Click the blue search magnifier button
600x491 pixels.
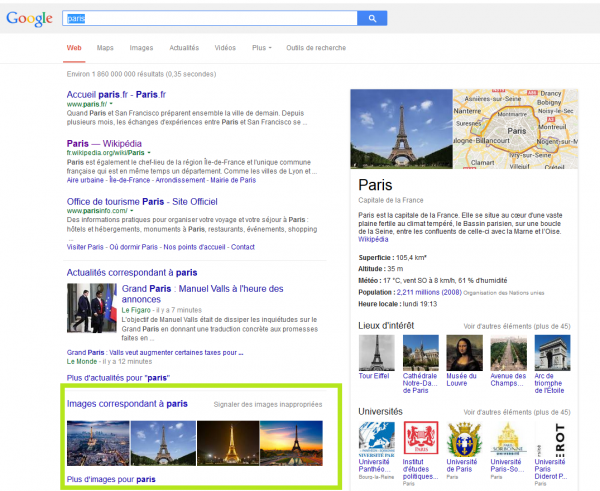(372, 18)
